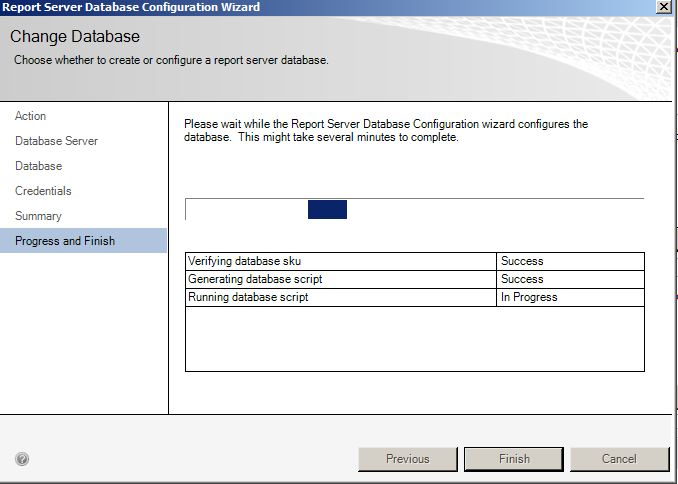Click the 'Choose whether to create' subtitle

pyautogui.click(x=171, y=60)
